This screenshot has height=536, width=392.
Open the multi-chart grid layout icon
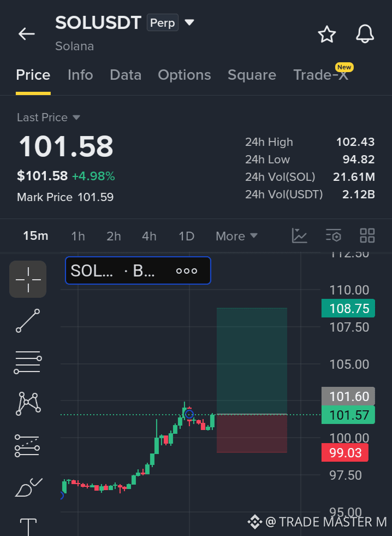pos(367,236)
